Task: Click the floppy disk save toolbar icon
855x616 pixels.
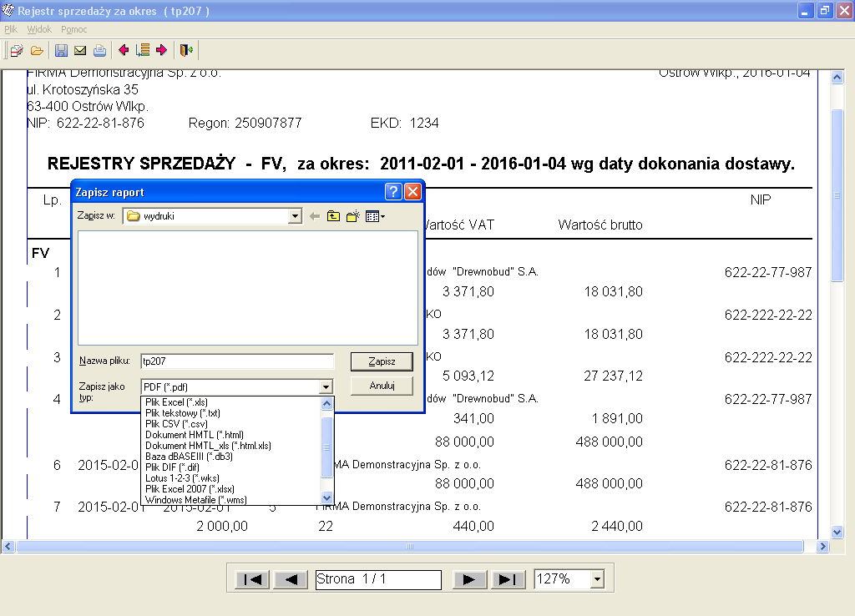Action: (61, 51)
